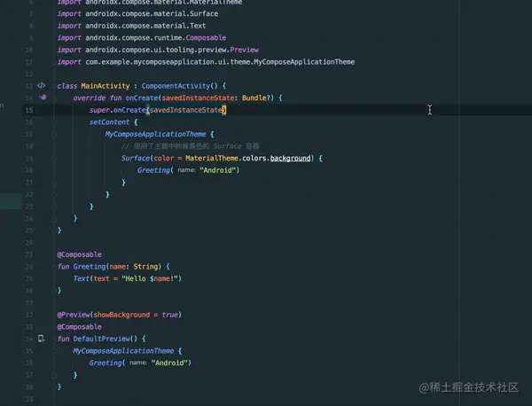Click 'Text' composable call on line 29

81,279
